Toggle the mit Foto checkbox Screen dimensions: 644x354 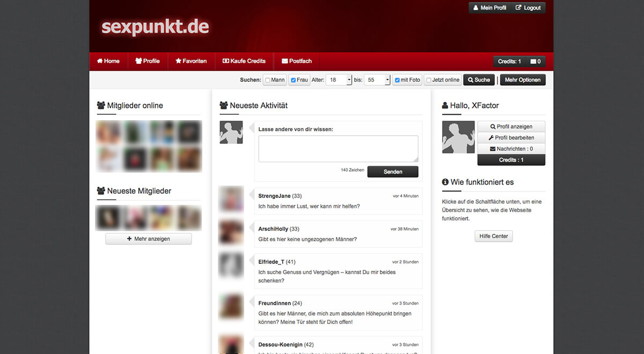[x=397, y=80]
